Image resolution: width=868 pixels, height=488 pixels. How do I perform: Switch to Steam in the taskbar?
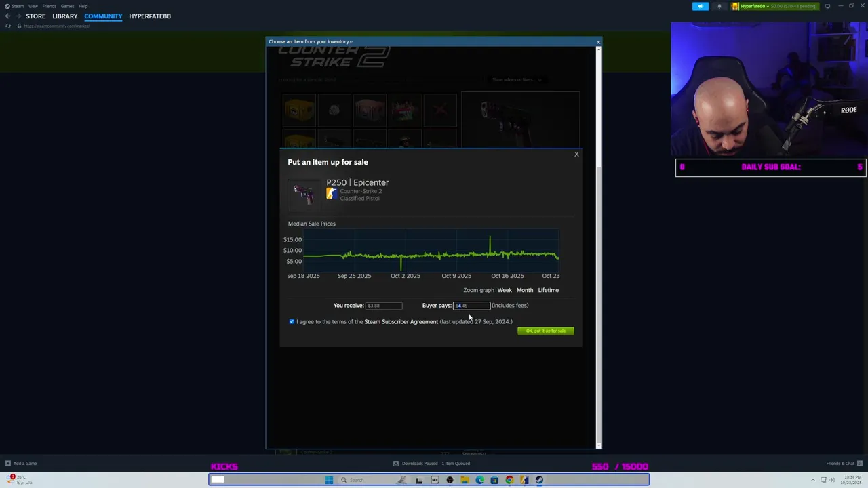tap(539, 480)
